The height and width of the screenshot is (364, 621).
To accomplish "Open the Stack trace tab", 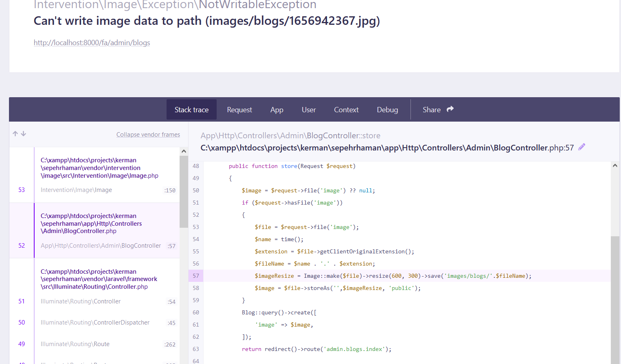I will click(191, 109).
